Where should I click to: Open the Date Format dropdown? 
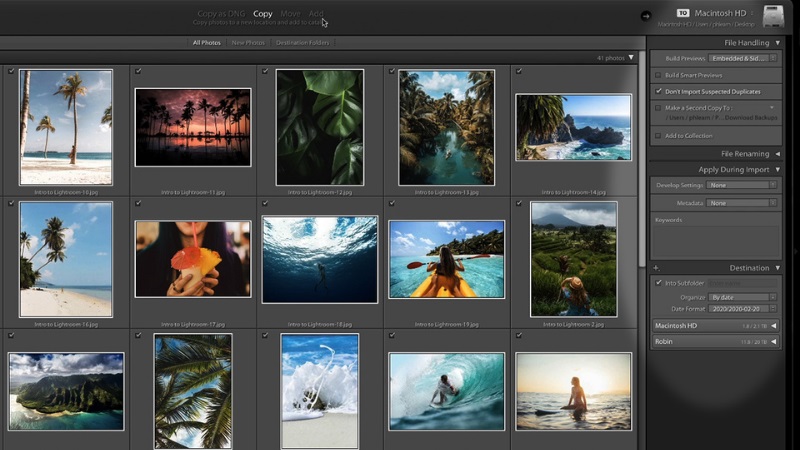pos(743,309)
